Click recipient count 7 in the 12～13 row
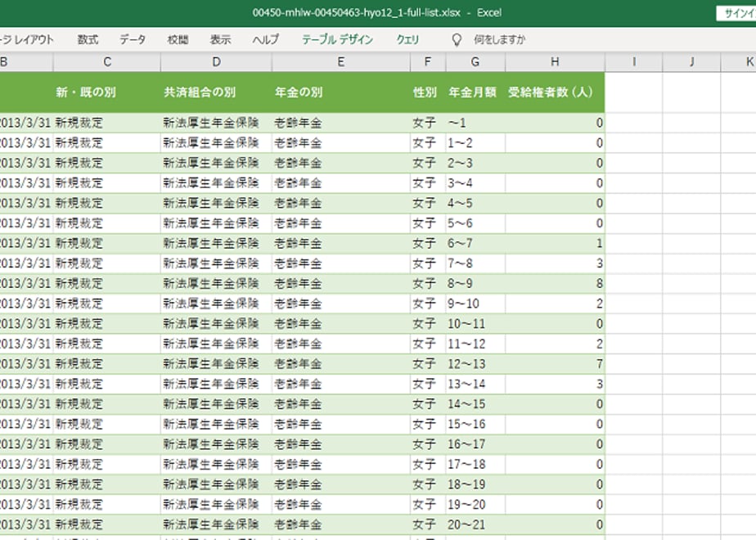756x540 pixels. click(x=555, y=364)
